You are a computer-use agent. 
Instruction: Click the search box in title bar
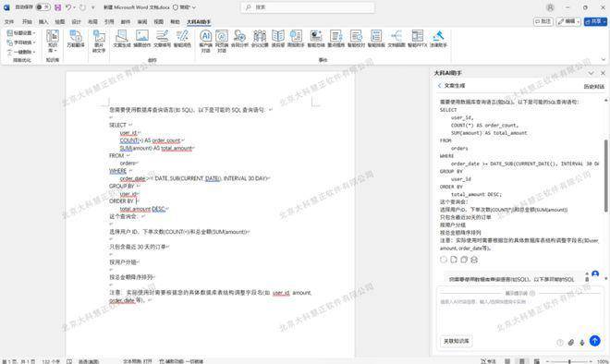pyautogui.click(x=308, y=7)
